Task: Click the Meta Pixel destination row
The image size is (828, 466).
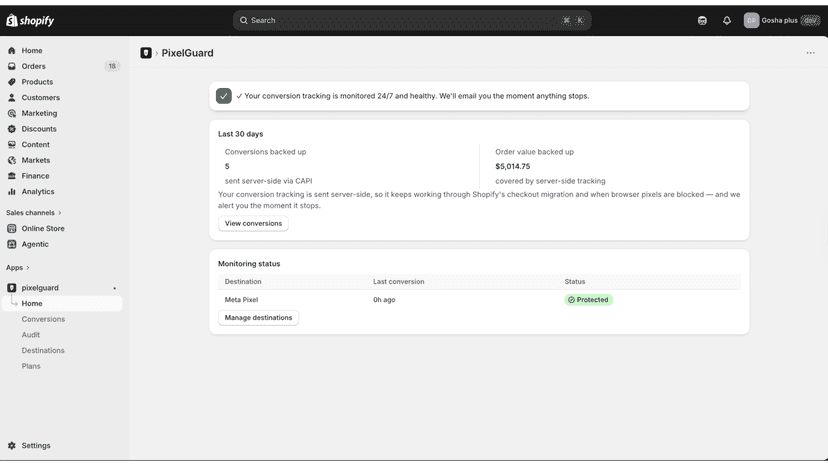Action: pyautogui.click(x=479, y=300)
